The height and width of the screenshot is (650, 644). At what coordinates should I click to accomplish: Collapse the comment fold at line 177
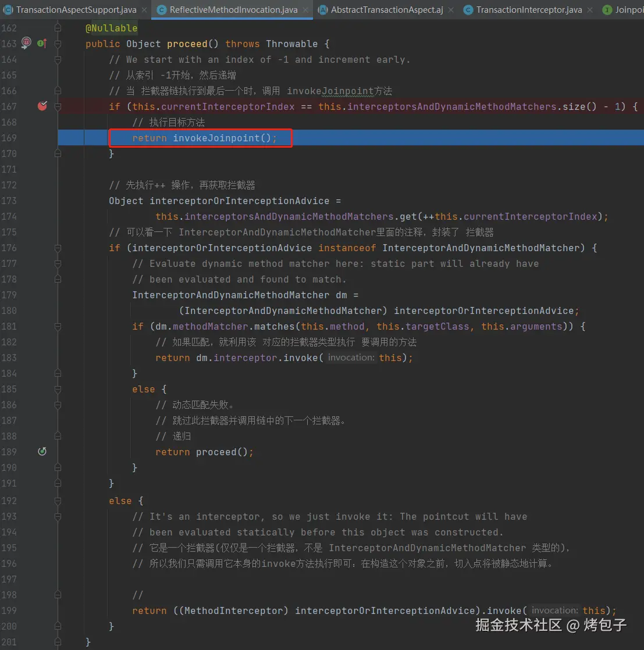[58, 263]
